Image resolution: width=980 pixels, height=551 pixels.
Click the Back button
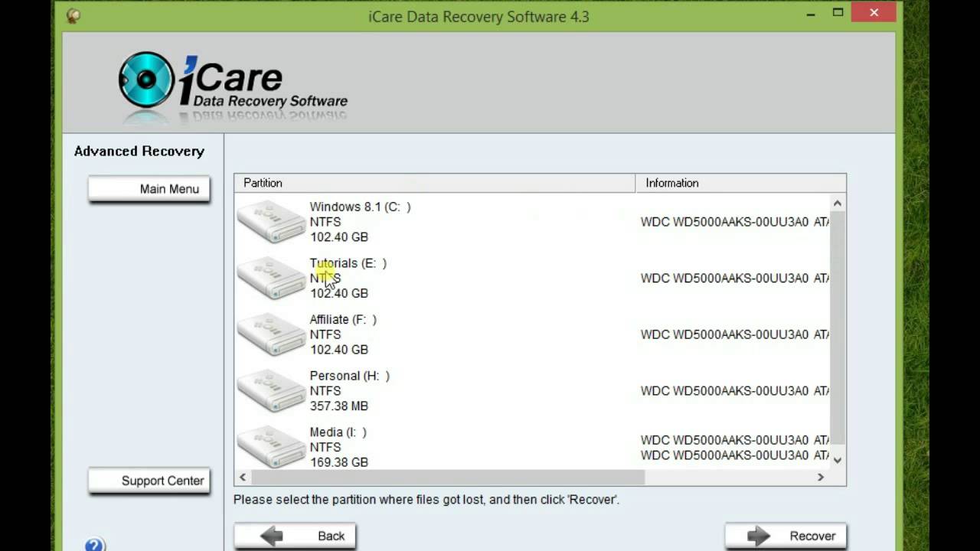[295, 536]
